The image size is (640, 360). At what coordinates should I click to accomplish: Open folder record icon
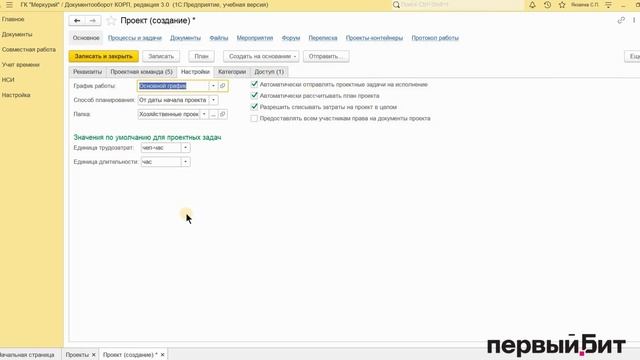point(222,114)
